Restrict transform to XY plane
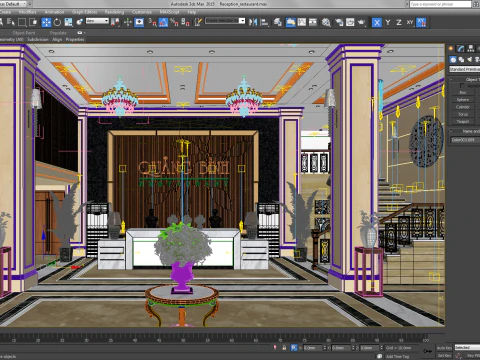 coord(410,22)
